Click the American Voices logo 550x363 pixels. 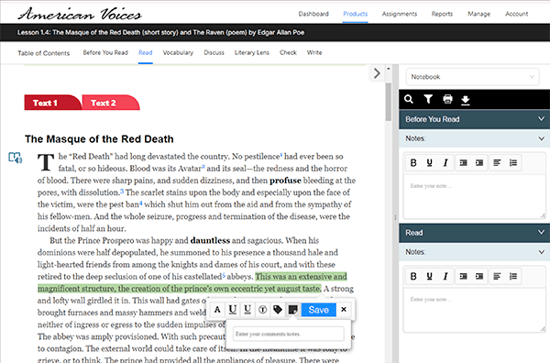click(x=80, y=14)
